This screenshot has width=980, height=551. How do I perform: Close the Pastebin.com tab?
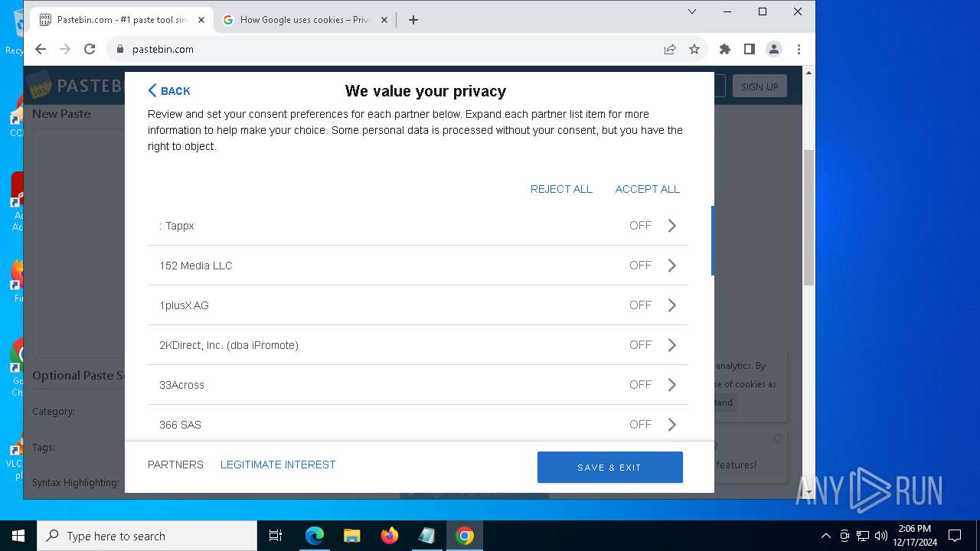pyautogui.click(x=201, y=20)
